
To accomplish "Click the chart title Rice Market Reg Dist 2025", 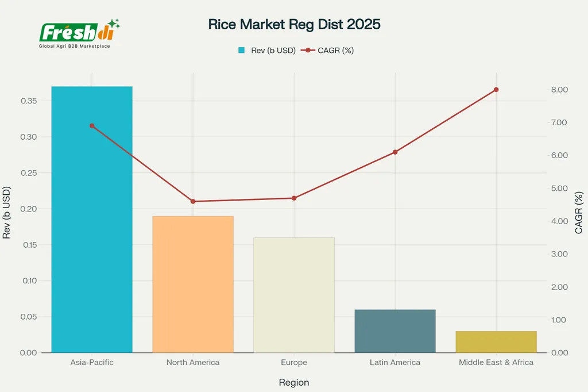I will coord(293,25).
